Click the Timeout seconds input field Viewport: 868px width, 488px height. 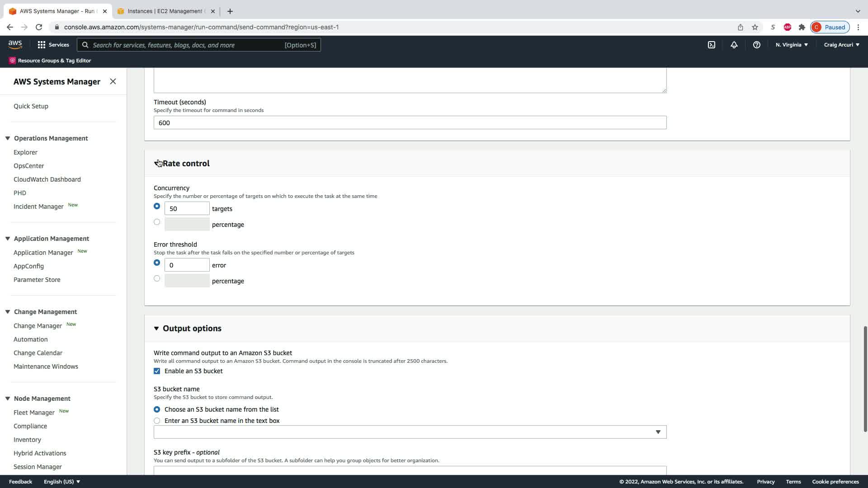(x=410, y=122)
